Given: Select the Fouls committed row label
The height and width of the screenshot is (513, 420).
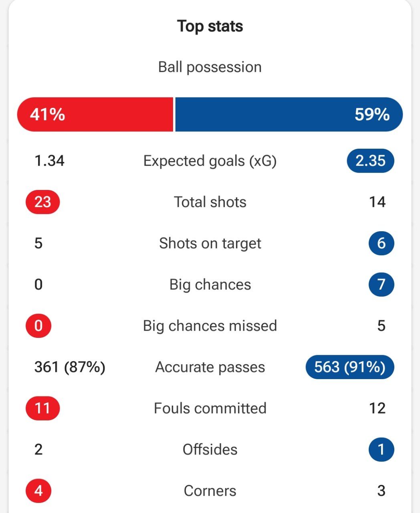Looking at the screenshot, I should [x=210, y=408].
